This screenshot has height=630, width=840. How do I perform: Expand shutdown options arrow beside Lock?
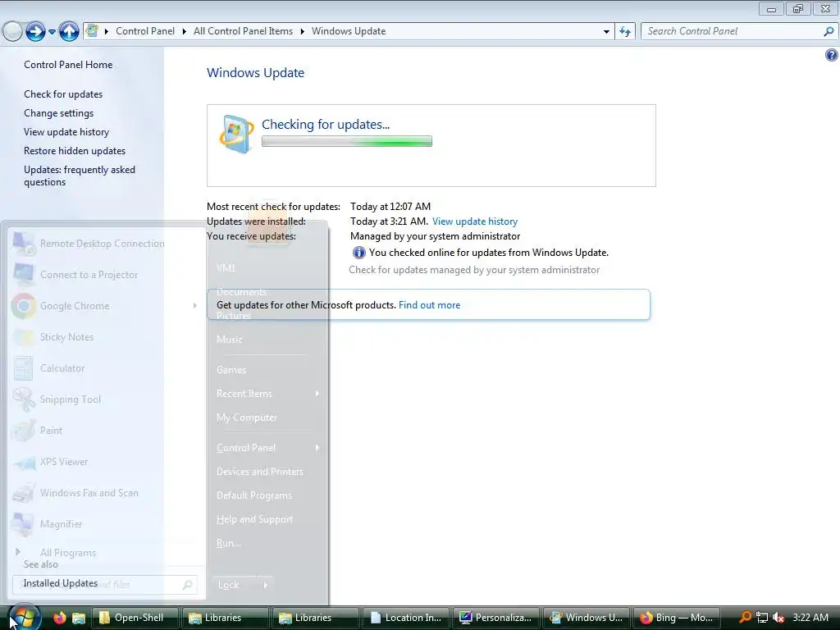point(266,585)
